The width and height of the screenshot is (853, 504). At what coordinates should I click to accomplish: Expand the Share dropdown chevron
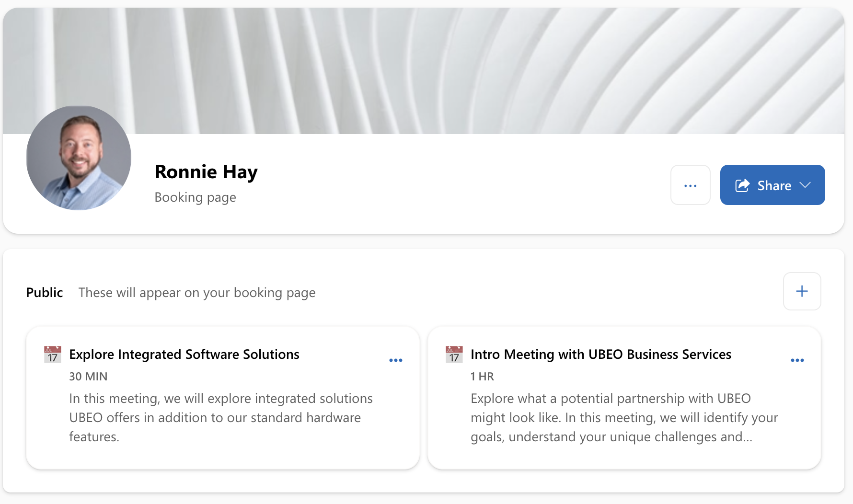click(806, 185)
